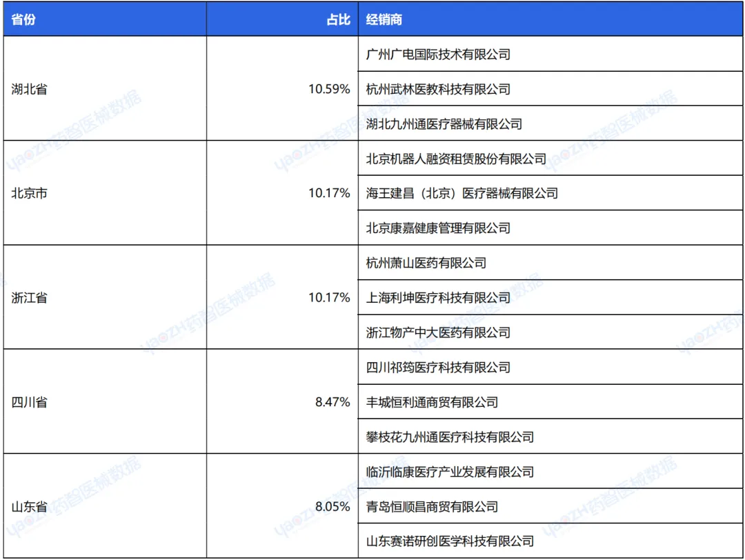The height and width of the screenshot is (560, 745).
Task: Select the 北京市 province cell
Action: (105, 193)
